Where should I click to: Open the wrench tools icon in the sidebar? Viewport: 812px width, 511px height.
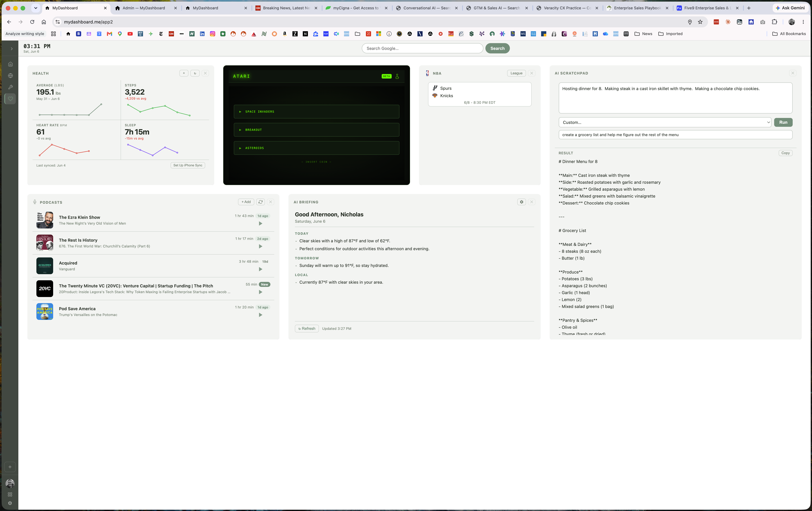pyautogui.click(x=10, y=87)
